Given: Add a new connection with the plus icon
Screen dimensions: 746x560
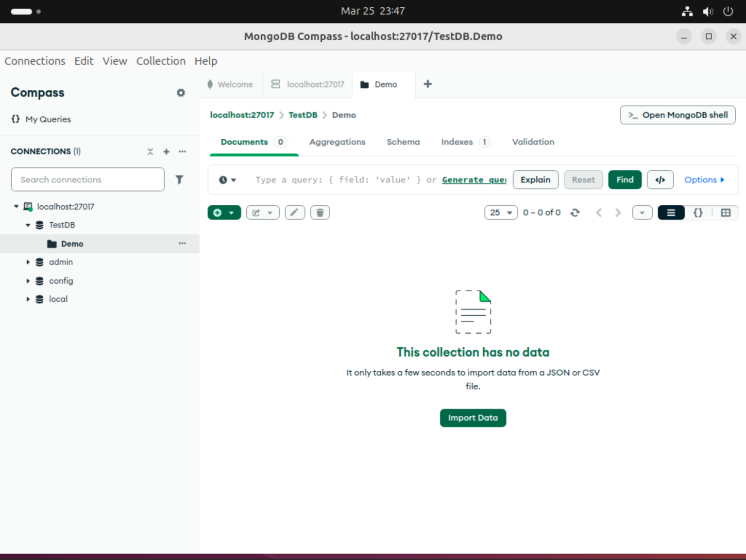Looking at the screenshot, I should [166, 151].
